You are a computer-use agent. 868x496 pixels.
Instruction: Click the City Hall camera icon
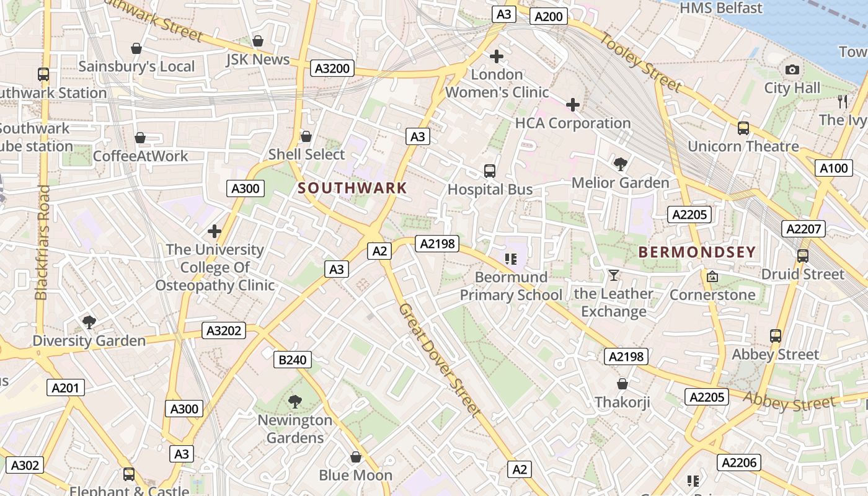792,70
